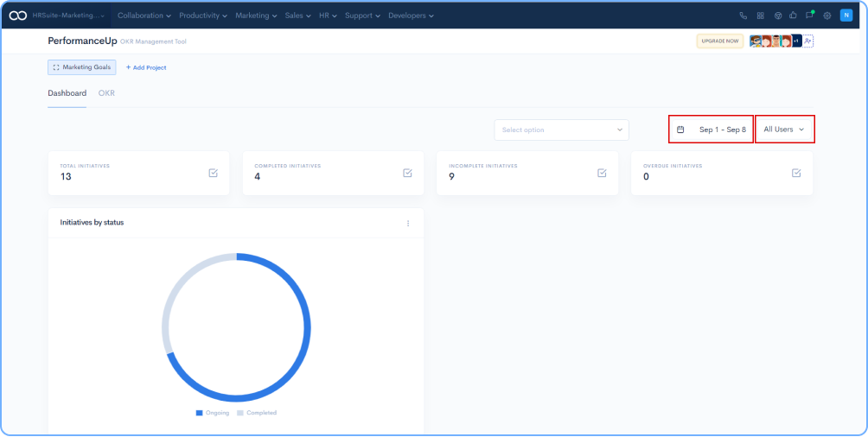Expand the HRSuite-Marketing workspace switcher
This screenshot has height=437, width=868.
[x=69, y=16]
